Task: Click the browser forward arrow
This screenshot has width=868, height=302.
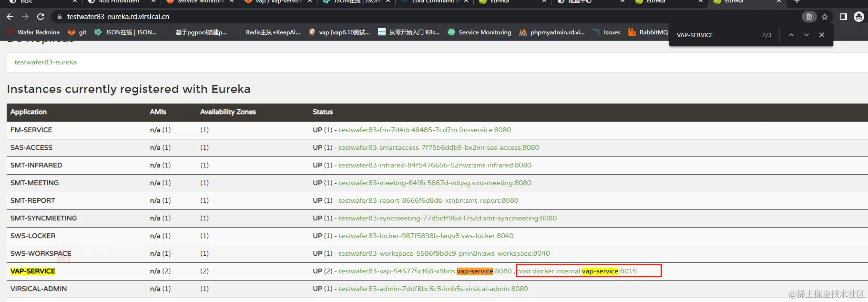Action: click(25, 17)
